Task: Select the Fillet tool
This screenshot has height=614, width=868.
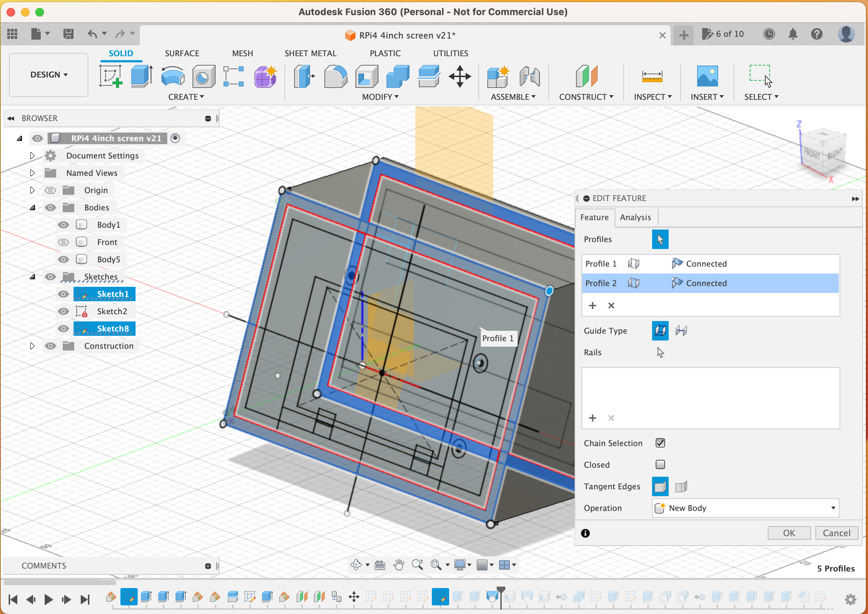Action: (x=335, y=76)
